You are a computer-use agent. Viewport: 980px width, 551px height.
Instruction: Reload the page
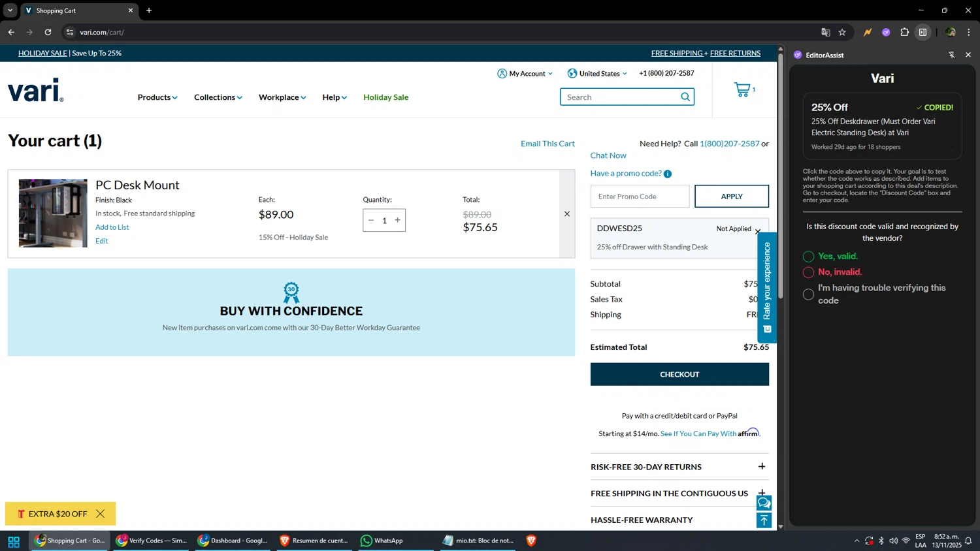coord(48,32)
